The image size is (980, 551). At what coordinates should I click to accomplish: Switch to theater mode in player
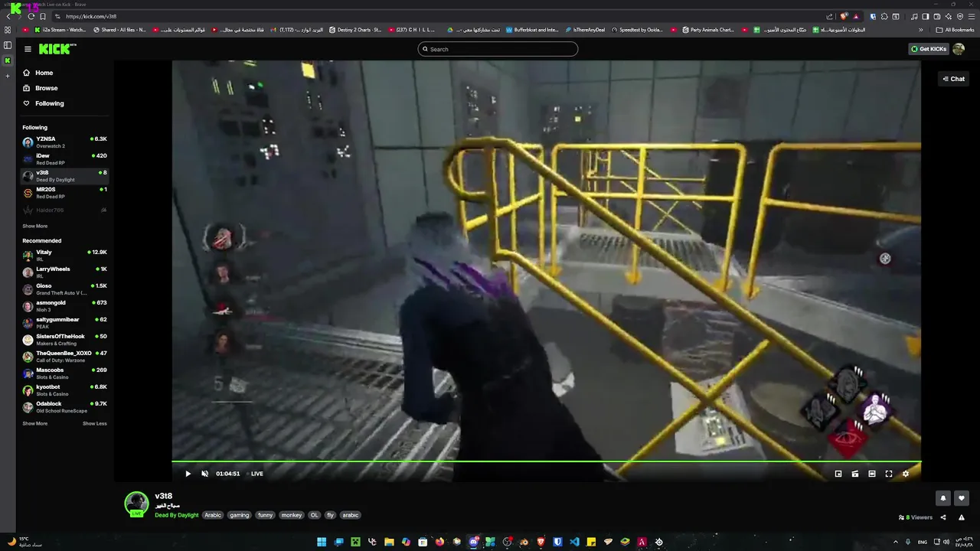872,474
